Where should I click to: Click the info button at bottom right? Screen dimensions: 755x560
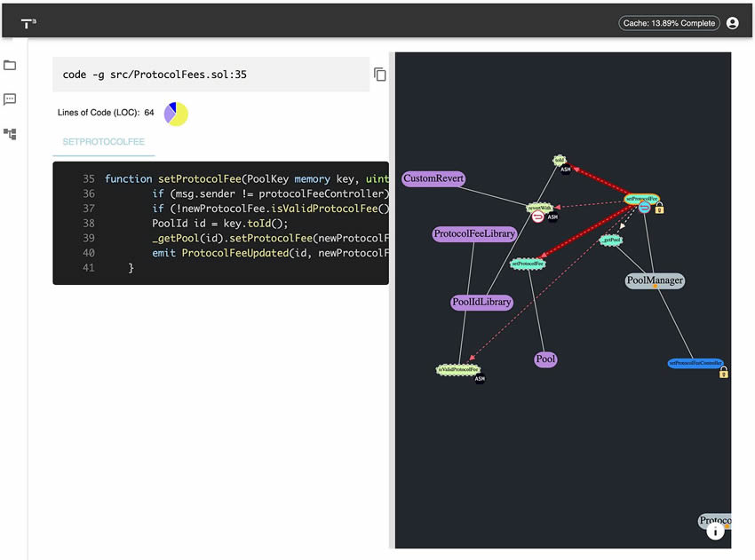pos(715,531)
